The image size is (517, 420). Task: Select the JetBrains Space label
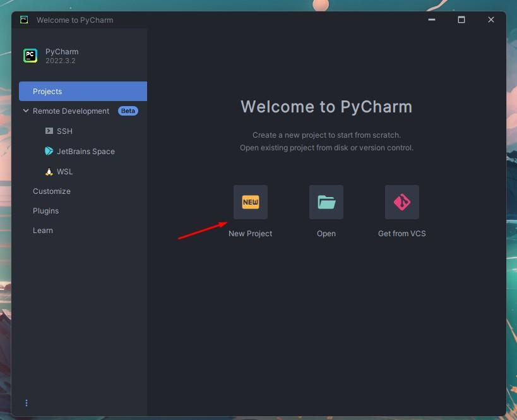(86, 152)
